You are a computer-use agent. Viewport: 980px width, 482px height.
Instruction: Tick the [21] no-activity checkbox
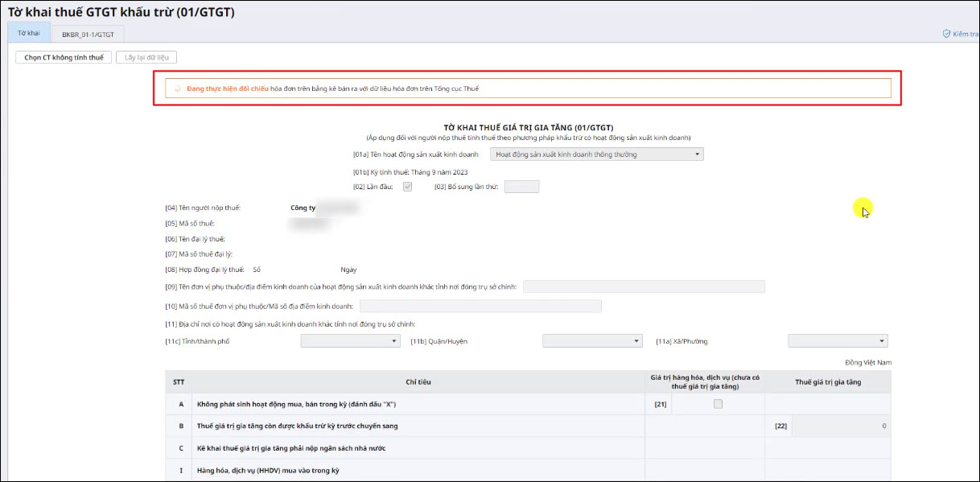pos(718,404)
